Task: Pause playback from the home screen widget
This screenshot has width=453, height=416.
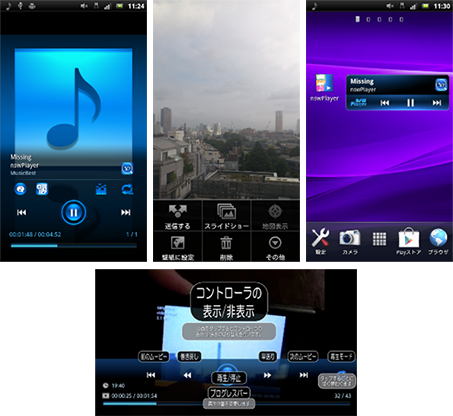Action: tap(410, 103)
